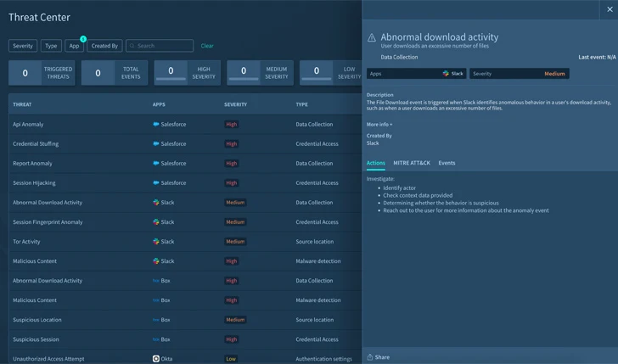Open the App filter dropdown
Image resolution: width=618 pixels, height=364 pixels.
pos(74,46)
